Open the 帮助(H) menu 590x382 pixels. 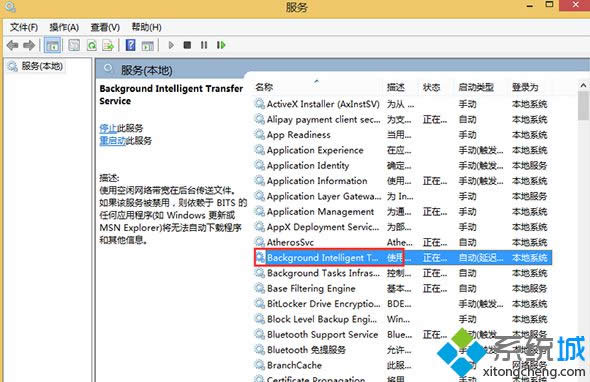(146, 27)
